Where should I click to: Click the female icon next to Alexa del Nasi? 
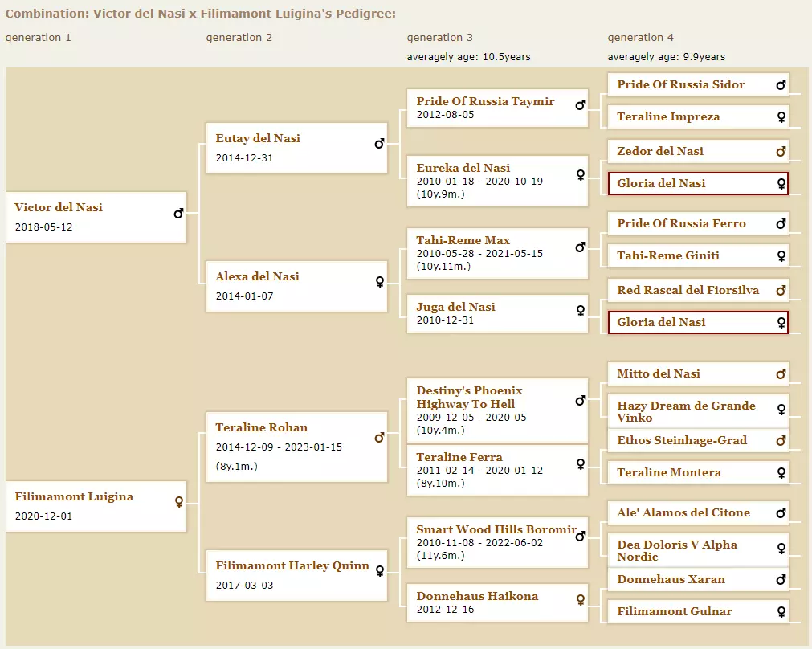pyautogui.click(x=380, y=282)
